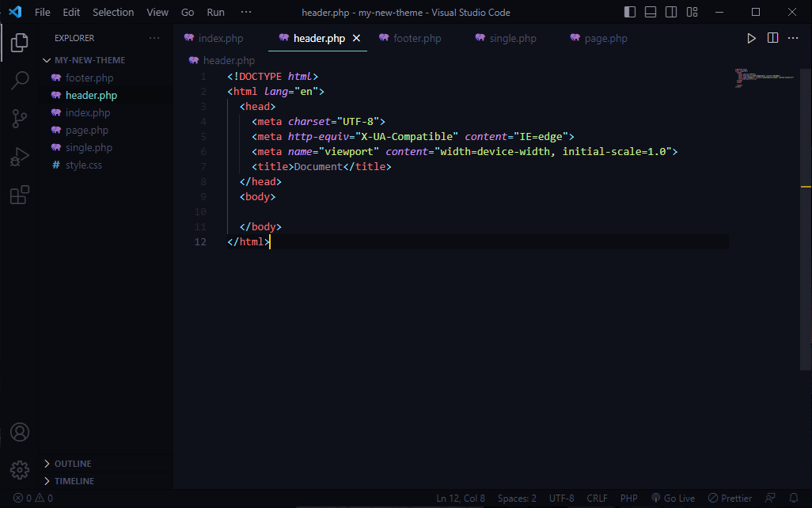Viewport: 812px width, 508px height.
Task: Open editor More Actions ellipsis
Action: 793,38
